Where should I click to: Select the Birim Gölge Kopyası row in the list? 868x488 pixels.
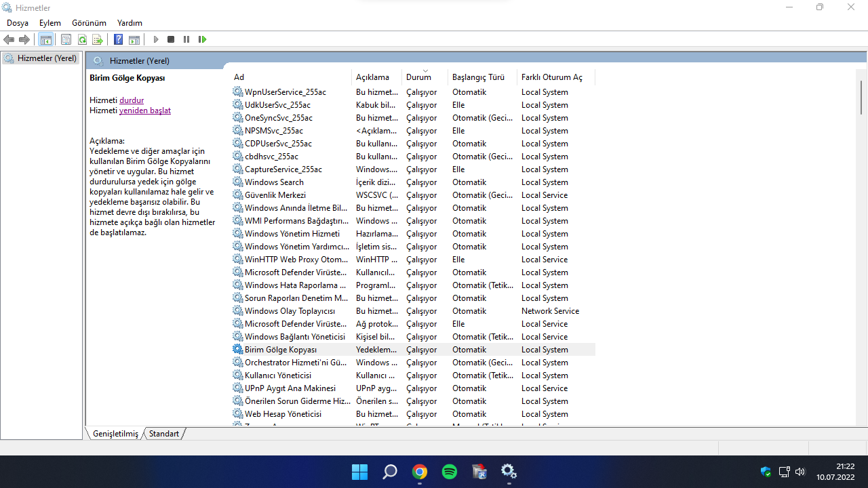pos(413,350)
